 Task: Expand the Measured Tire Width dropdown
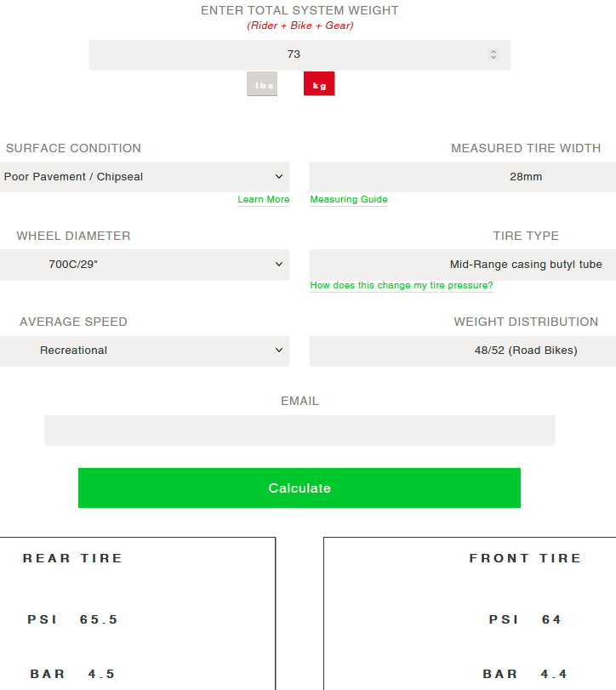(x=463, y=177)
